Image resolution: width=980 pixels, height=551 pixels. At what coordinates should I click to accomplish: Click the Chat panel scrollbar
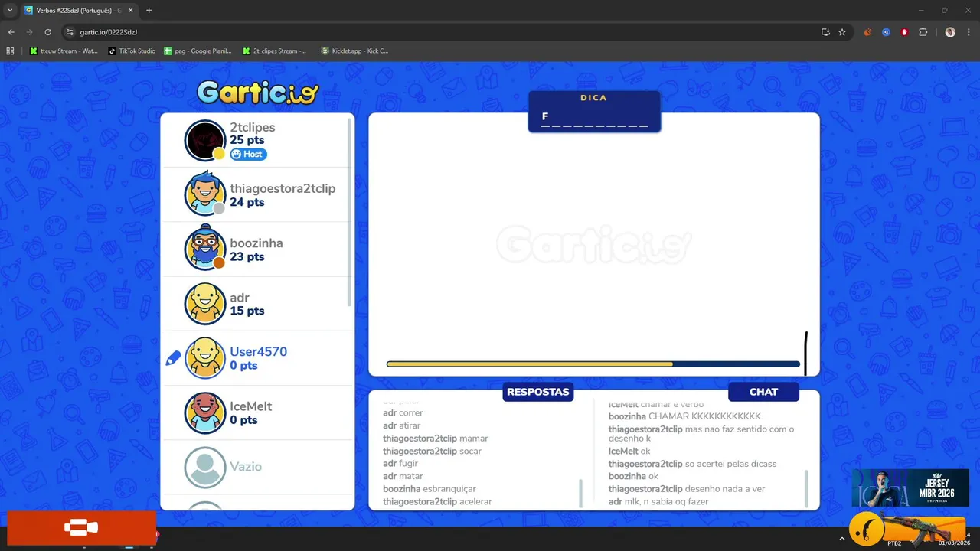pyautogui.click(x=806, y=488)
